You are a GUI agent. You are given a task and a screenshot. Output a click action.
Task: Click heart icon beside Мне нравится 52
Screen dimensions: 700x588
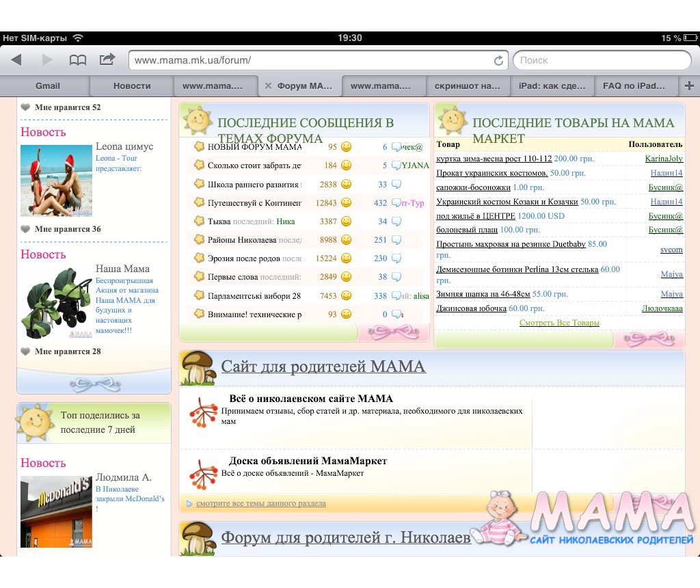[25, 107]
